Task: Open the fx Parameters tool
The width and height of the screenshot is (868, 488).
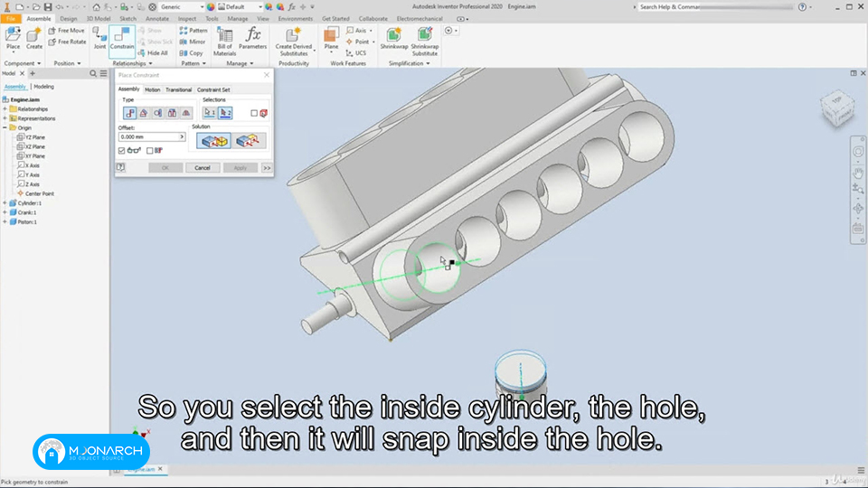Action: coord(253,39)
